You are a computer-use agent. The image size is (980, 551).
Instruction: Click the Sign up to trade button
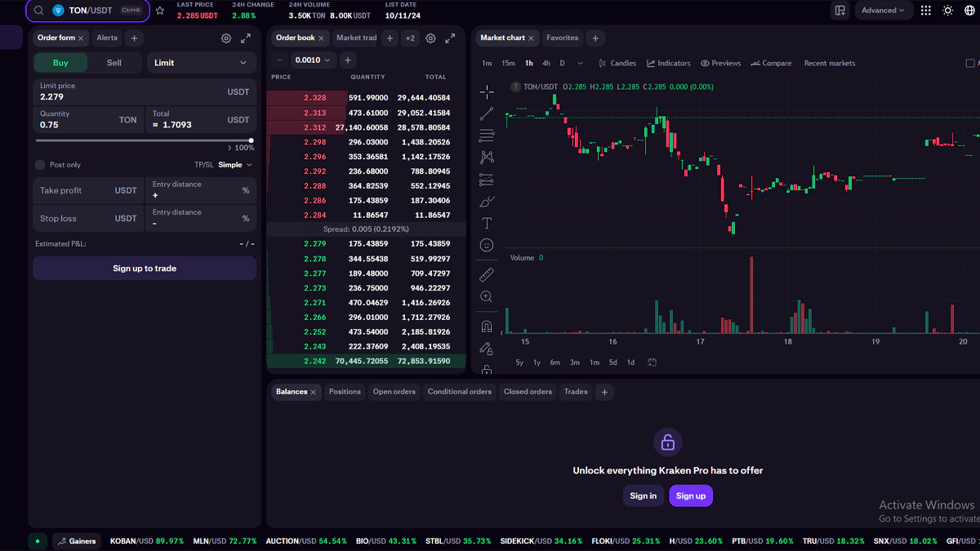[x=145, y=269]
